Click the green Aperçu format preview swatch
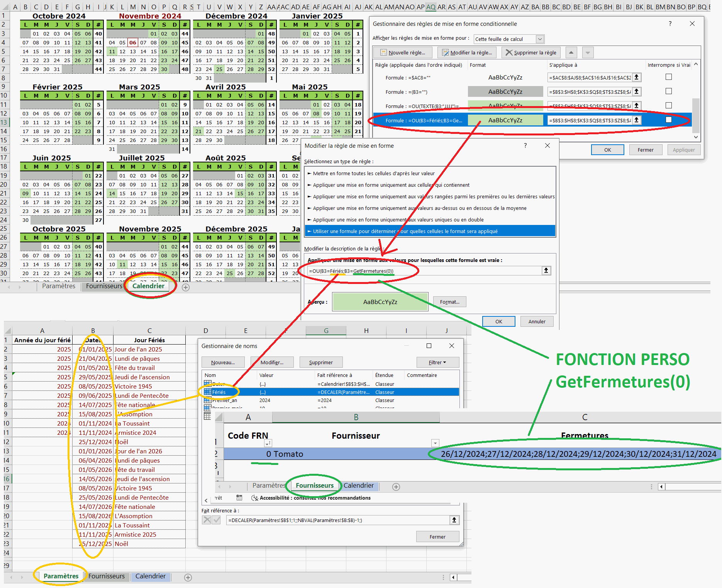Image resolution: width=722 pixels, height=588 pixels. click(380, 302)
